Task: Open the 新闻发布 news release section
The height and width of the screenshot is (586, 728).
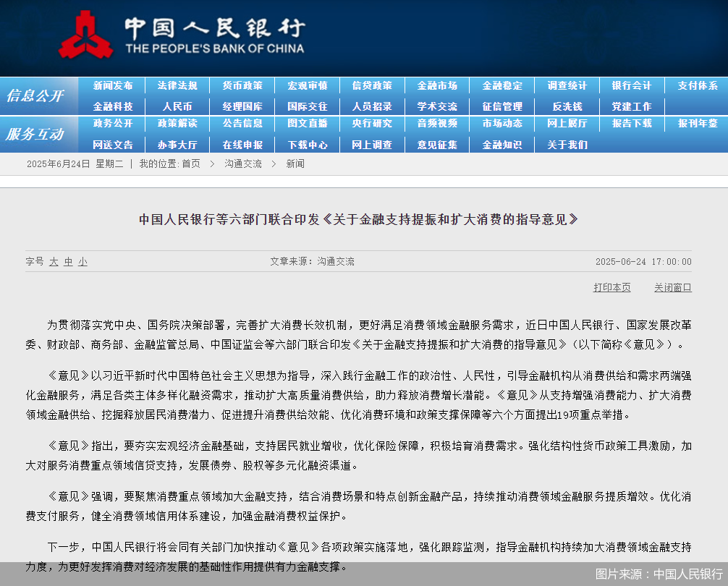Action: pyautogui.click(x=111, y=85)
